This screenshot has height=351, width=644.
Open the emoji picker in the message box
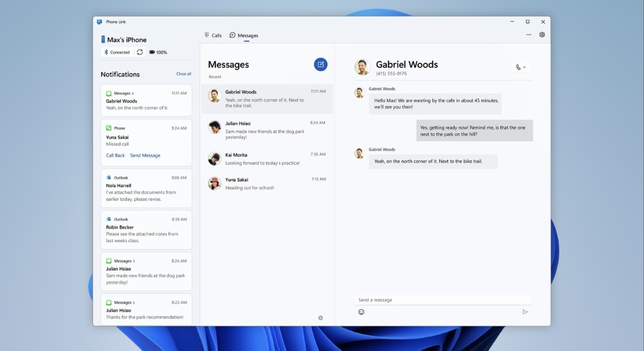(361, 311)
